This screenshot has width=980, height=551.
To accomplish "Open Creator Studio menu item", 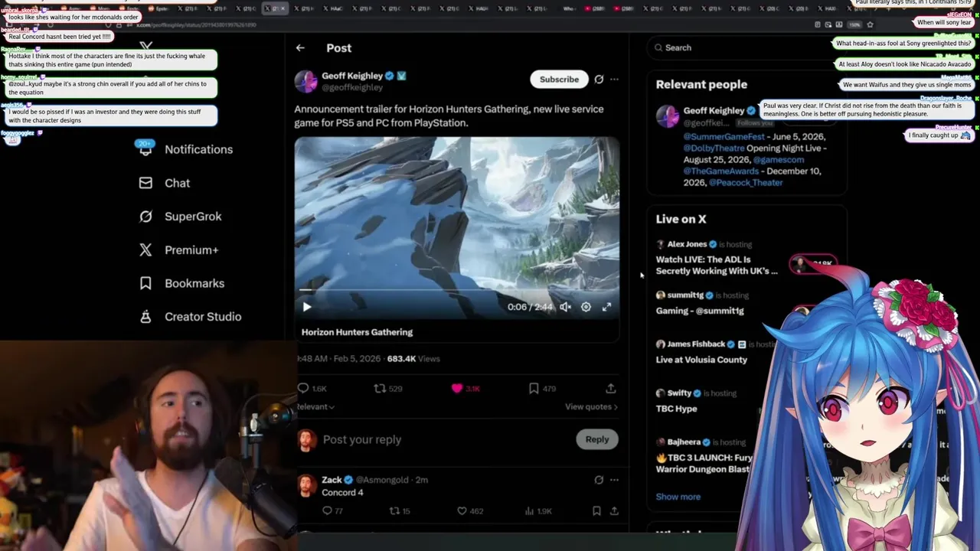I will [203, 317].
